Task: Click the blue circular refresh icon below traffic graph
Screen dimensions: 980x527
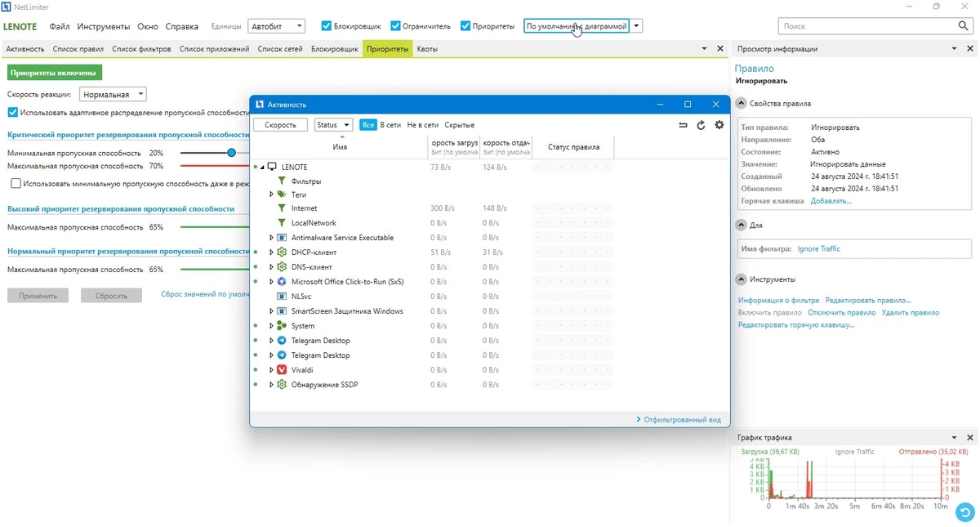Action: [964, 511]
